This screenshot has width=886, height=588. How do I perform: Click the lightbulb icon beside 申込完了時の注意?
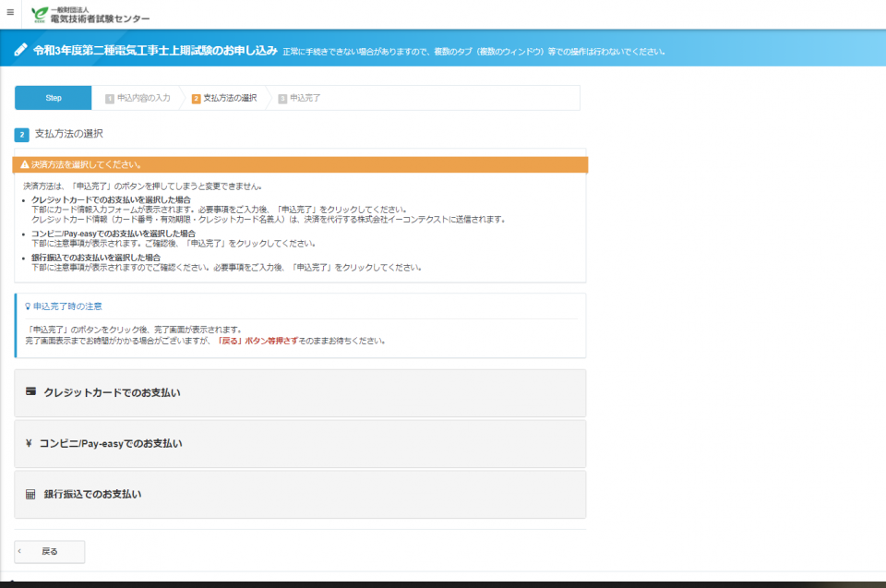pyautogui.click(x=28, y=306)
